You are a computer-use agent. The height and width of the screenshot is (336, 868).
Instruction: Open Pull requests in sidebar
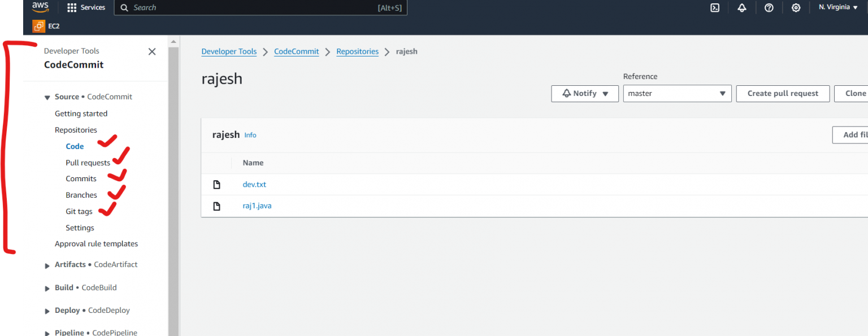point(88,163)
